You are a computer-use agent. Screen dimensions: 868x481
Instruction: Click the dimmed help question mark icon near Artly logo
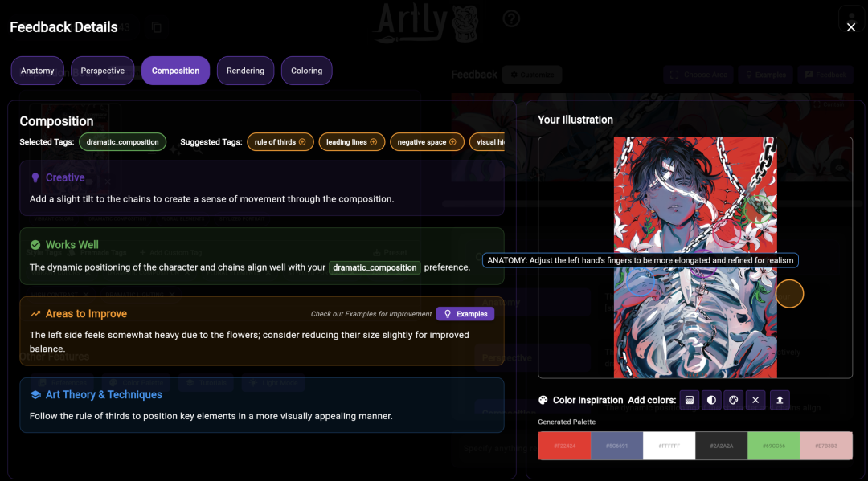coord(511,18)
